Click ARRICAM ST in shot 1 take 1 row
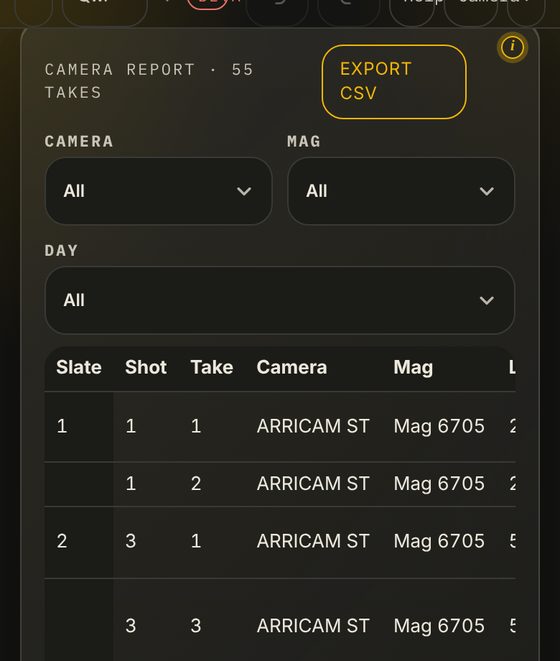 (x=313, y=426)
